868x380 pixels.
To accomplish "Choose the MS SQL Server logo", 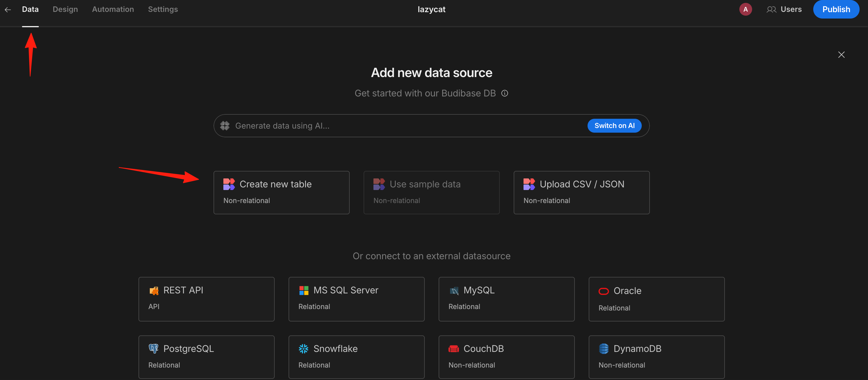I will click(x=304, y=291).
